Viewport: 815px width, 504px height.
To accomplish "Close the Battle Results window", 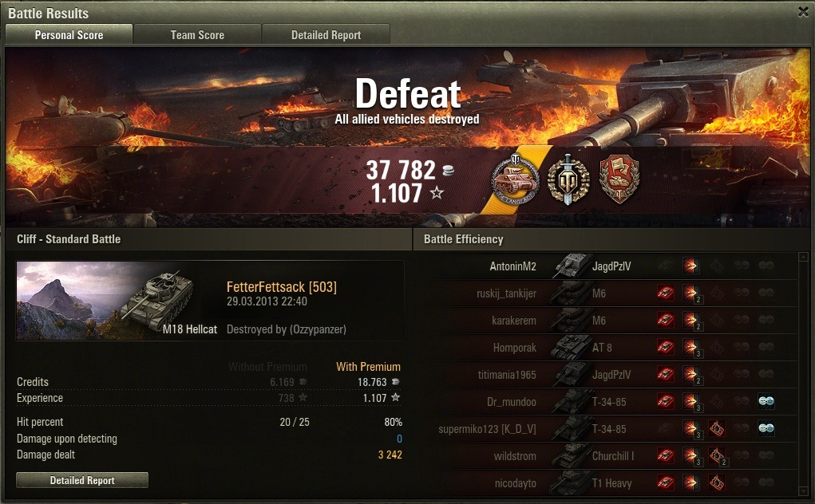I will tap(803, 12).
